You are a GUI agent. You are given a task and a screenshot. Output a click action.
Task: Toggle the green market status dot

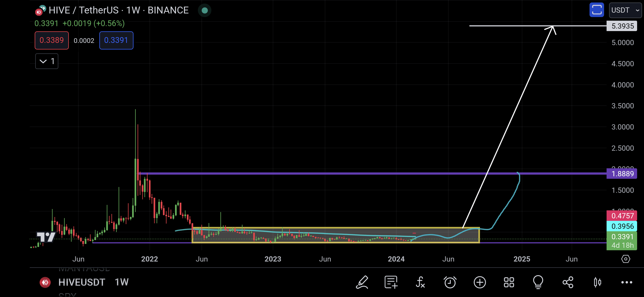click(x=204, y=10)
